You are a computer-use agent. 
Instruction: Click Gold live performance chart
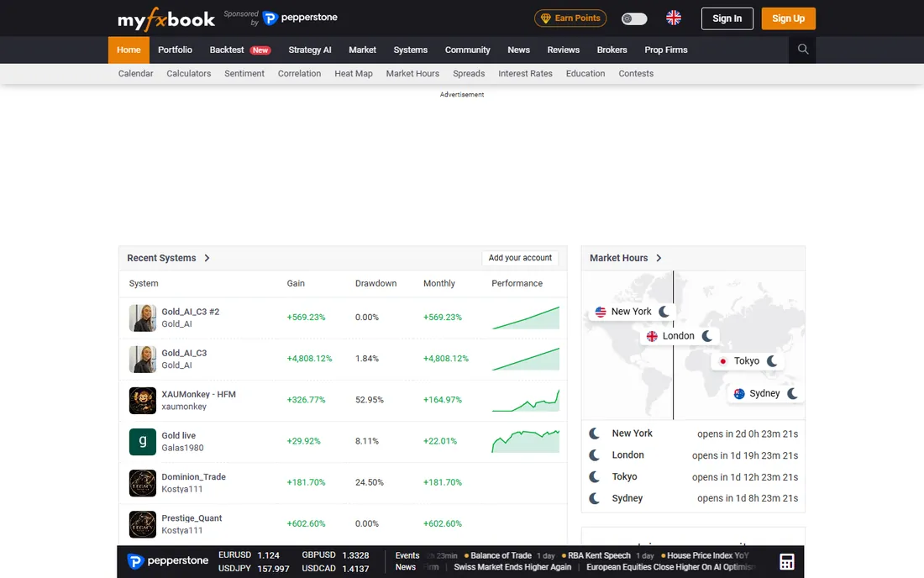[526, 441]
